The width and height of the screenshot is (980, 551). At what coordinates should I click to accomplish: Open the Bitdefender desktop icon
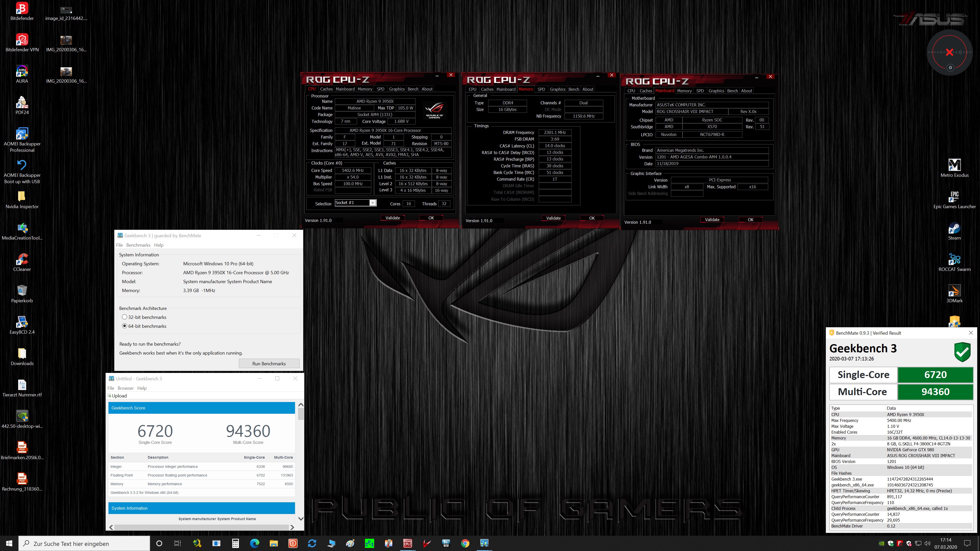22,8
